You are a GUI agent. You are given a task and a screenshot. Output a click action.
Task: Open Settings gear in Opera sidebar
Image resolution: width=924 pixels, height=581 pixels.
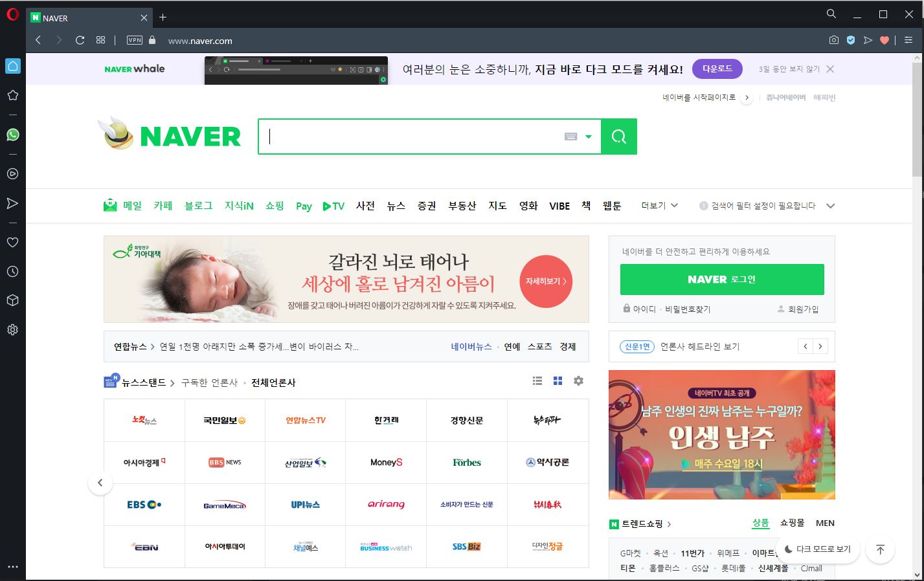pyautogui.click(x=12, y=329)
